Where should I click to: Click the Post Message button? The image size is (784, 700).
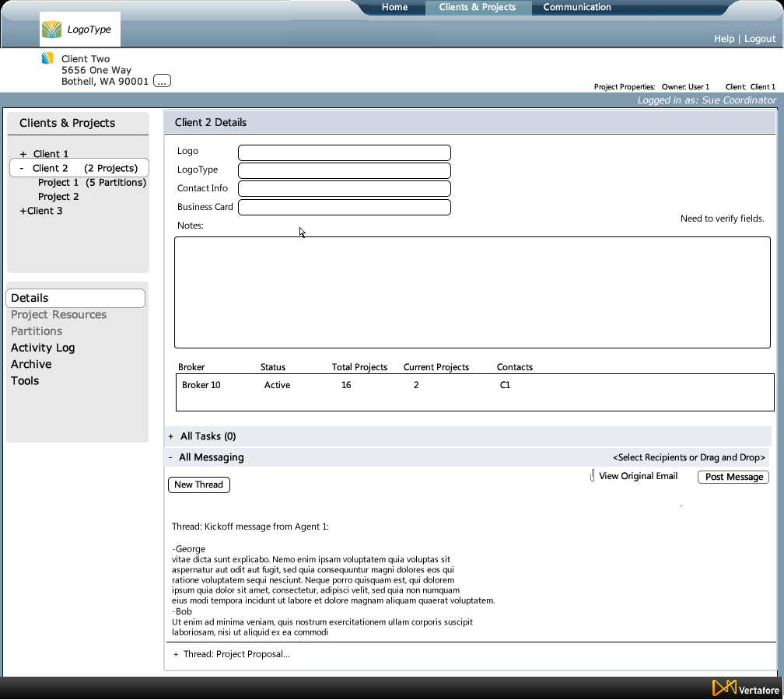[x=733, y=477]
